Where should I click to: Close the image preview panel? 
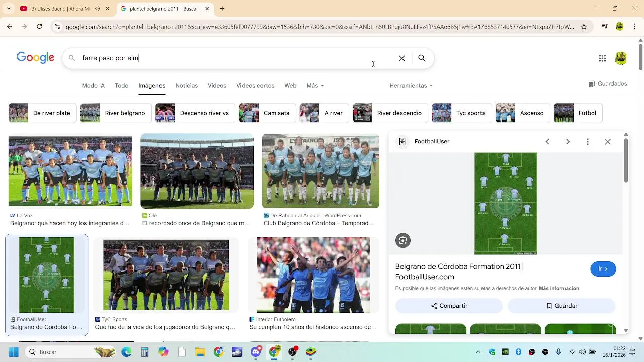tap(608, 142)
